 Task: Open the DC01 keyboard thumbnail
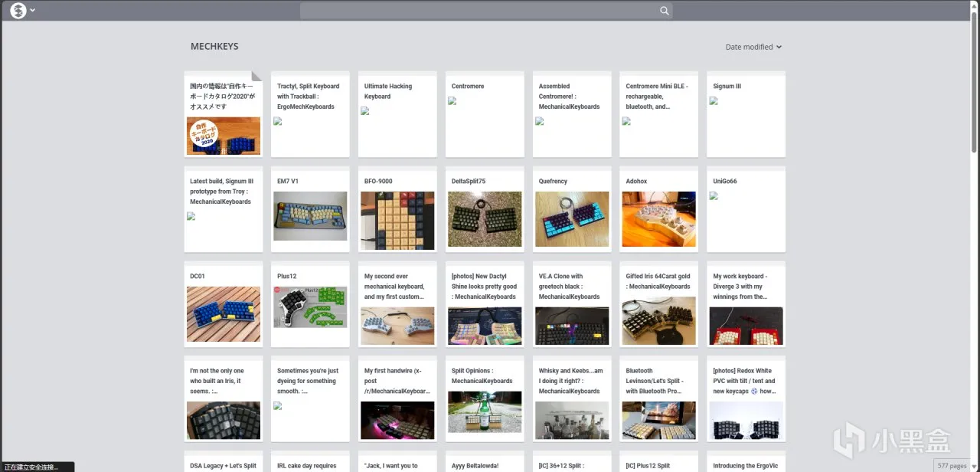click(224, 314)
